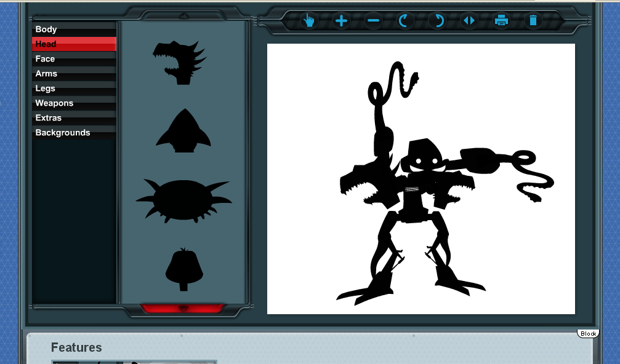The image size is (620, 364).
Task: Flip the selected part horizontally
Action: [469, 20]
